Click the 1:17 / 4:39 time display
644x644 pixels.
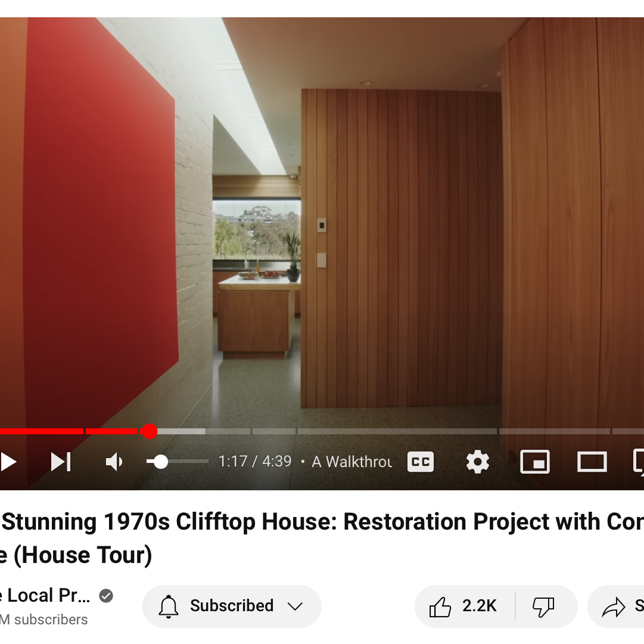(x=254, y=462)
